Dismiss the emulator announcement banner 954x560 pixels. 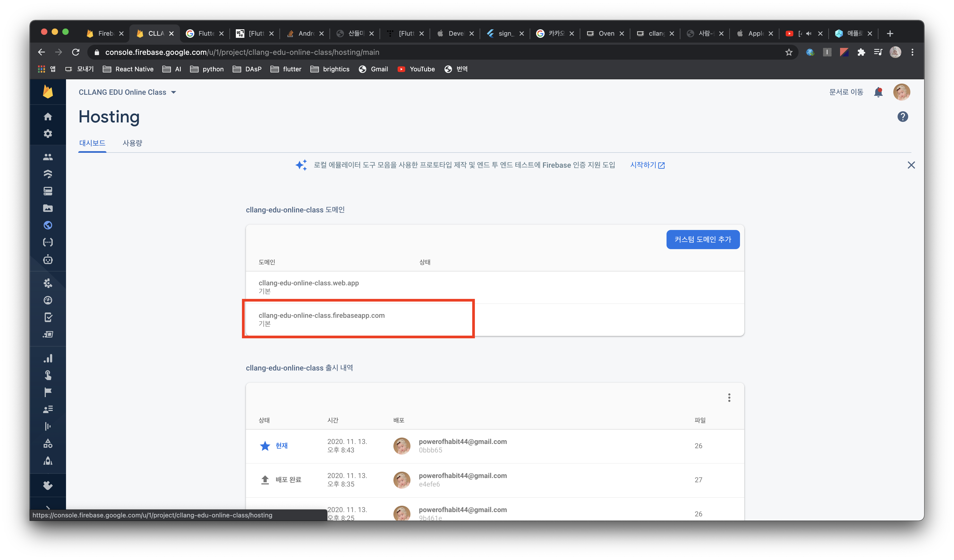(x=911, y=165)
